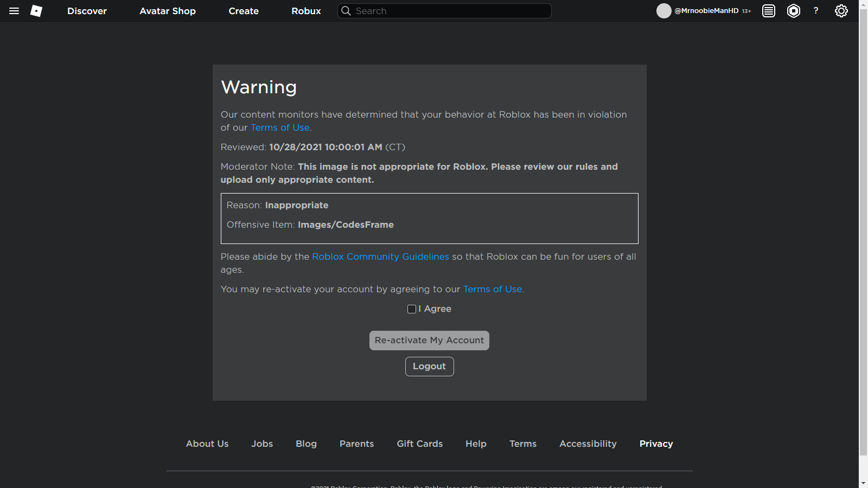
Task: Open the Accessibility footer link
Action: pos(588,444)
